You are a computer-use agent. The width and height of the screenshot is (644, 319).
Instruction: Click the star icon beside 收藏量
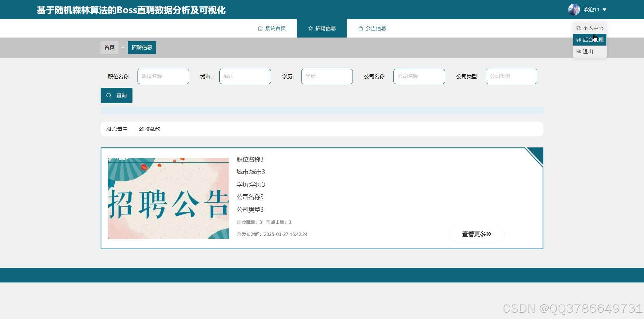[239, 222]
